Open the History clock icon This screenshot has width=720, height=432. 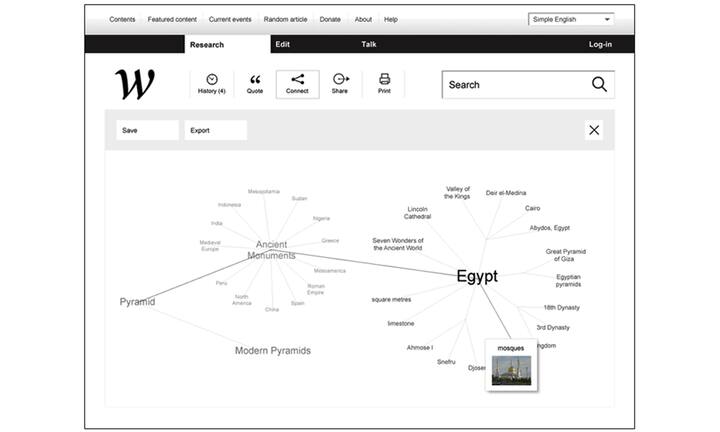211,80
